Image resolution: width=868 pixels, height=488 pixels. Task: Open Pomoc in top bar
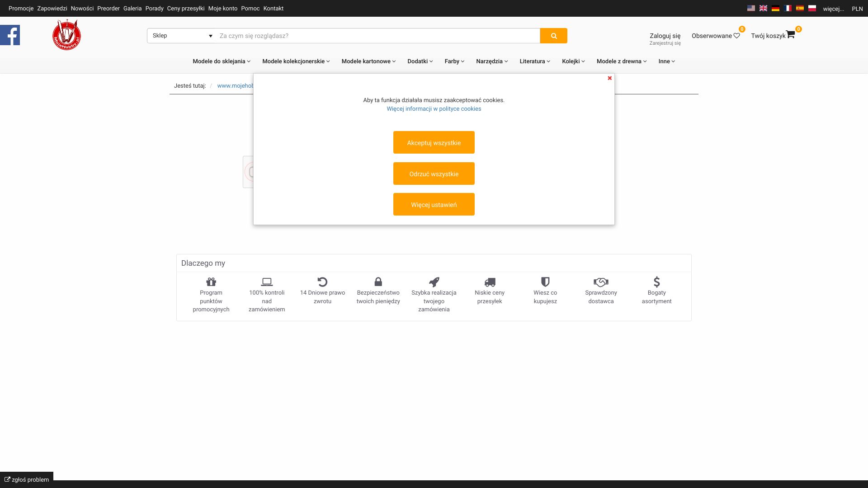pos(250,9)
